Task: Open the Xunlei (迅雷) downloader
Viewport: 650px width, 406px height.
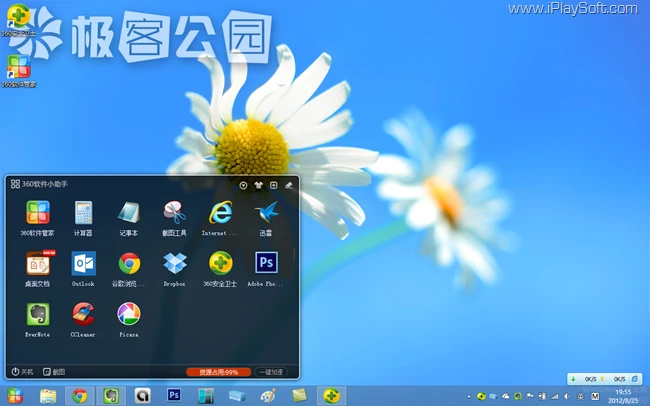Action: [x=266, y=213]
